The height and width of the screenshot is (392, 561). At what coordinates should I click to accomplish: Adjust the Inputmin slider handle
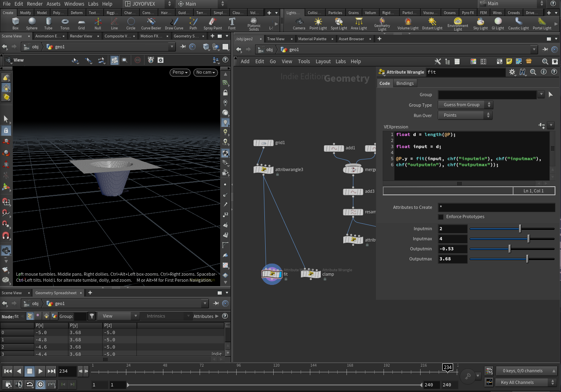click(520, 229)
